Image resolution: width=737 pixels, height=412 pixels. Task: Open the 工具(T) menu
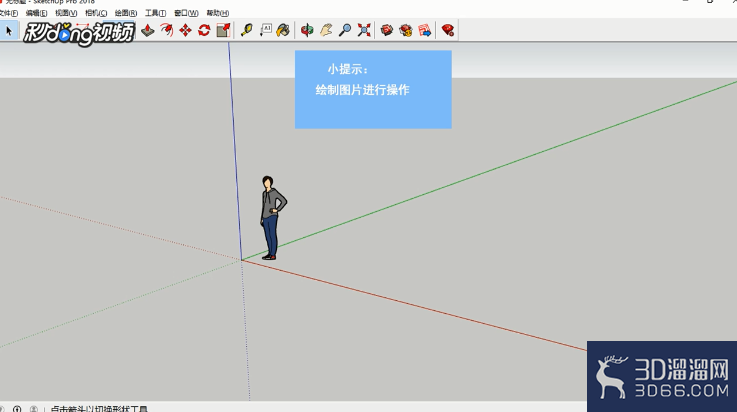(x=156, y=13)
